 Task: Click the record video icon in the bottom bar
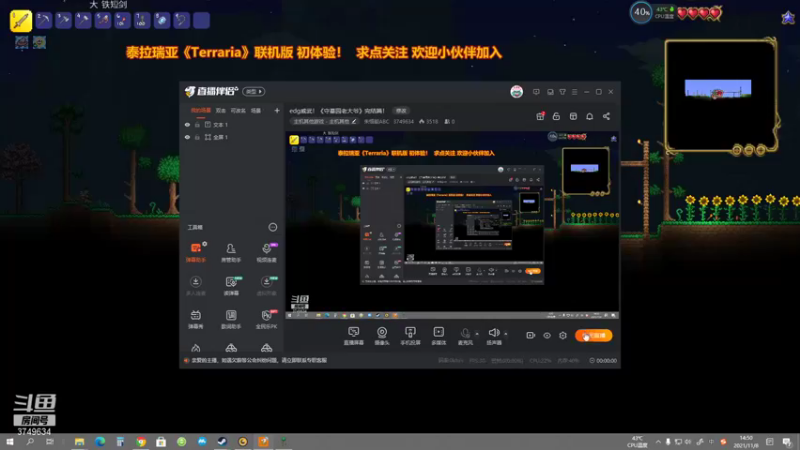click(531, 335)
